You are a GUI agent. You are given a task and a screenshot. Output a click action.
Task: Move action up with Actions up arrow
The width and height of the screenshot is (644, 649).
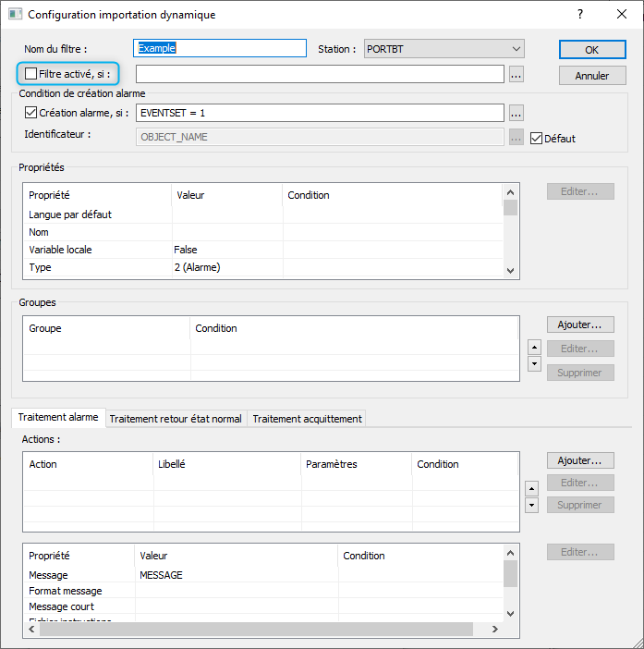[532, 488]
